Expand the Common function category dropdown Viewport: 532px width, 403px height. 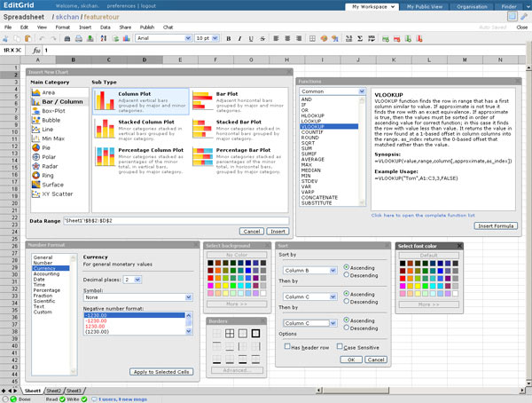tap(332, 91)
